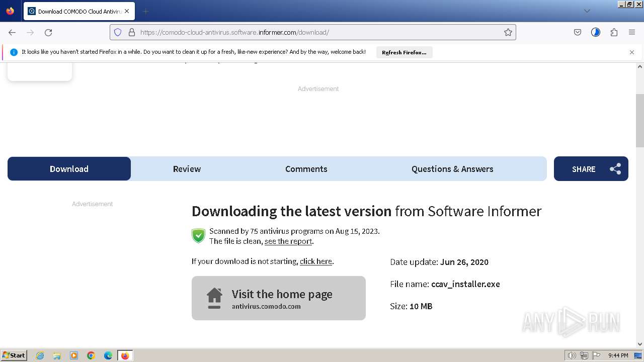Click the padlock site info icon
Viewport: 644px width, 362px height.
132,32
